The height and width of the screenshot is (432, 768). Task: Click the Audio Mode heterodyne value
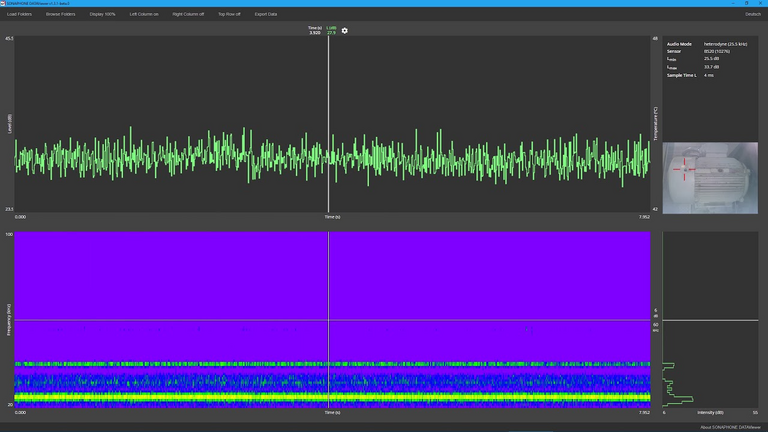[725, 44]
